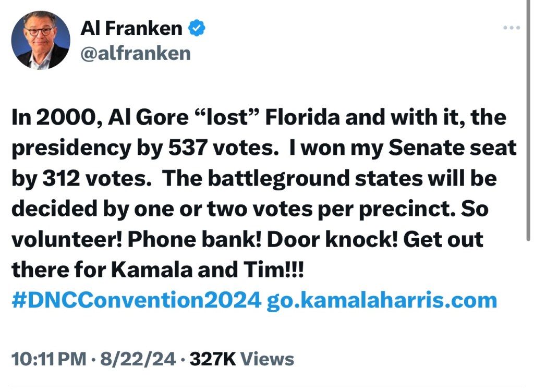View the 327K Views analytics
Image resolution: width=534 pixels, height=392 pixels.
[242, 359]
